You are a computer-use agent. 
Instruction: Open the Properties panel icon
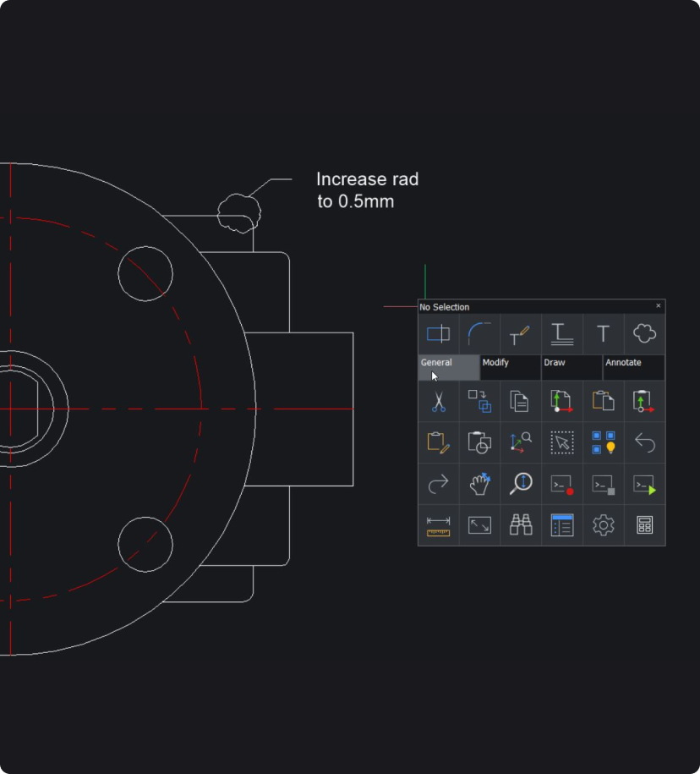pos(562,525)
